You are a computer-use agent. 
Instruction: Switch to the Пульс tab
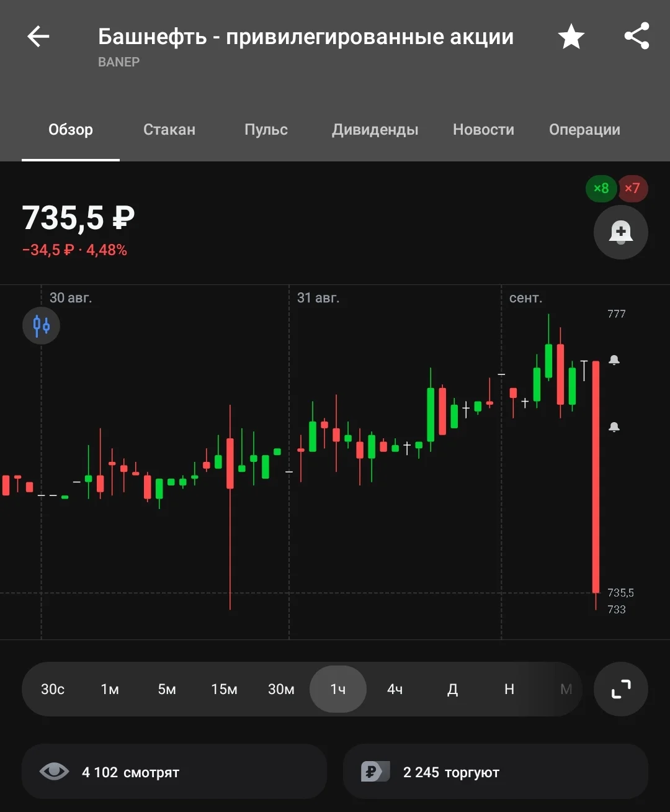tap(266, 129)
